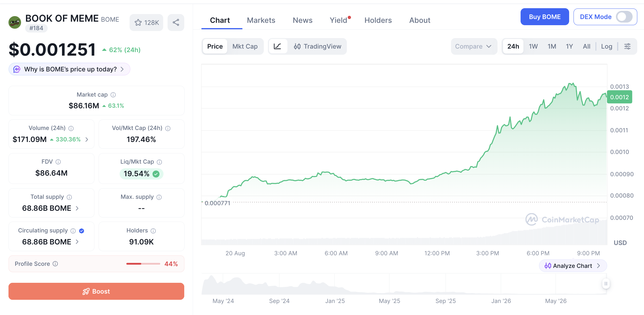Show FDV info icon
The width and height of the screenshot is (644, 315).
tap(58, 162)
